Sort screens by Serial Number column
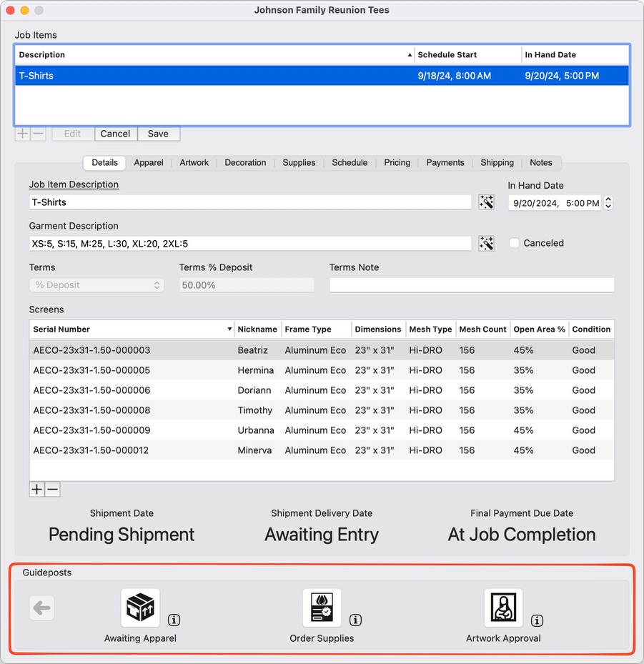 tap(132, 329)
